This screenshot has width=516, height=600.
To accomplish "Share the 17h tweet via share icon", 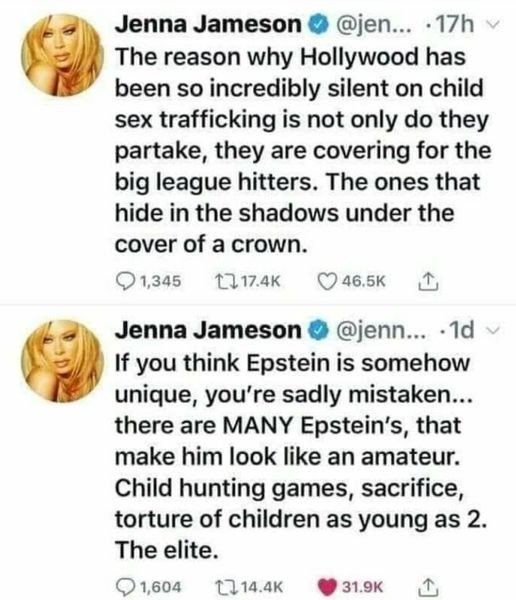I will 428,282.
